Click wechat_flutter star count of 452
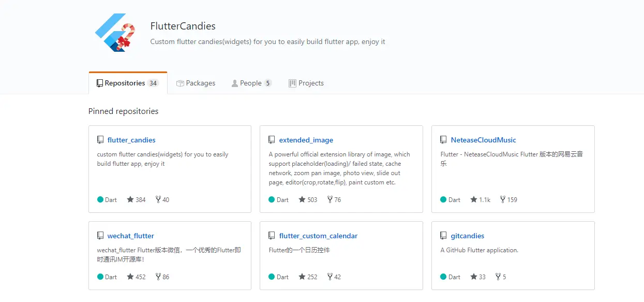 pos(137,277)
